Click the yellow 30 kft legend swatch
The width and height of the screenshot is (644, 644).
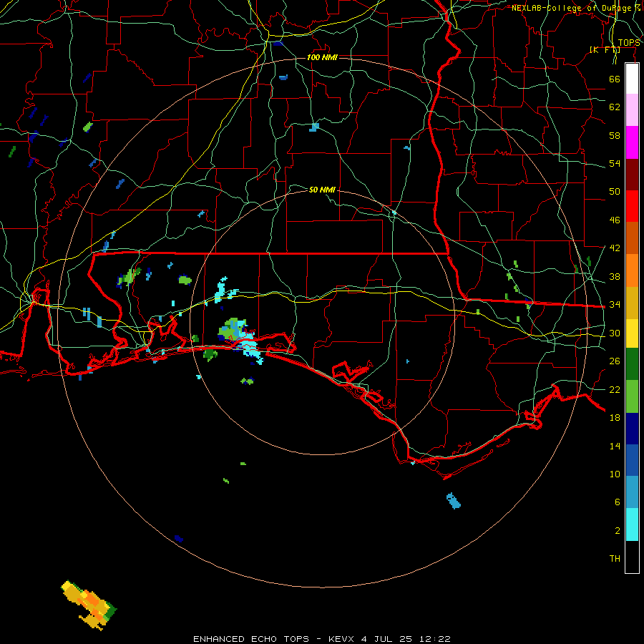pos(632,333)
